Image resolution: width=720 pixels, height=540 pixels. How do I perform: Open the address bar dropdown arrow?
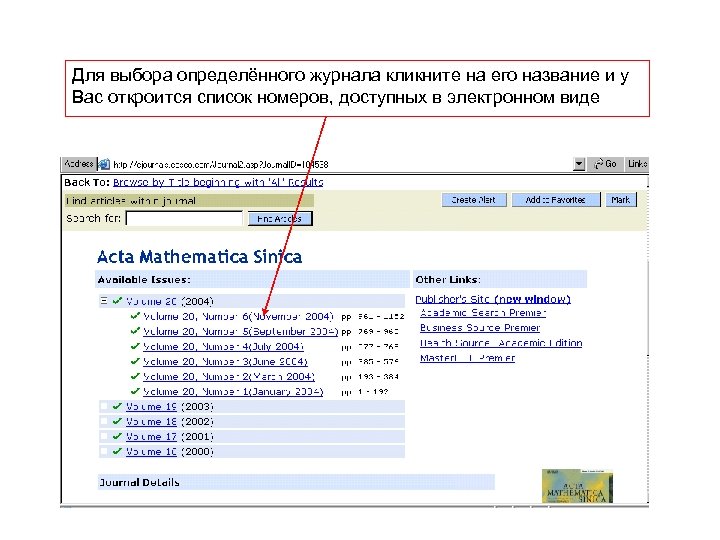tap(579, 164)
